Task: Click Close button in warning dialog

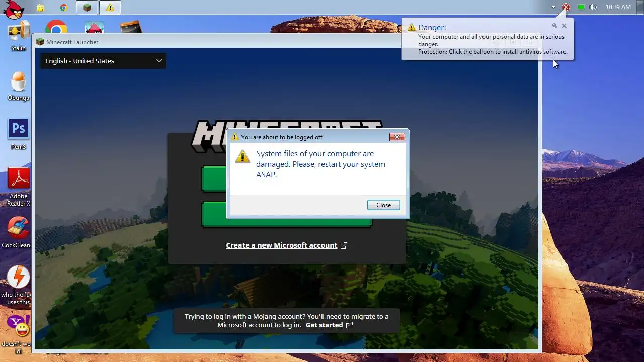Action: coord(383,205)
